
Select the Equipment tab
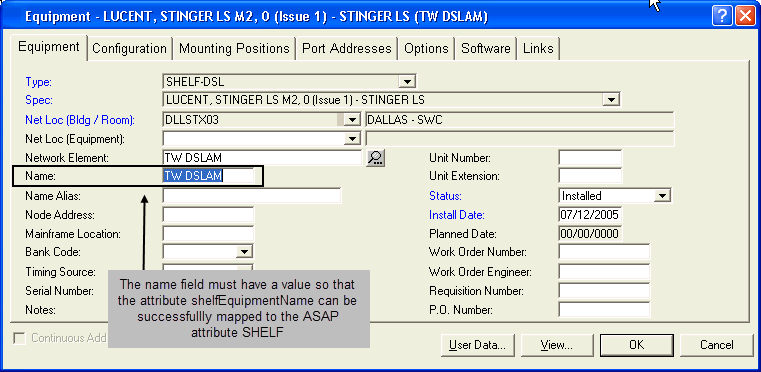pyautogui.click(x=49, y=47)
